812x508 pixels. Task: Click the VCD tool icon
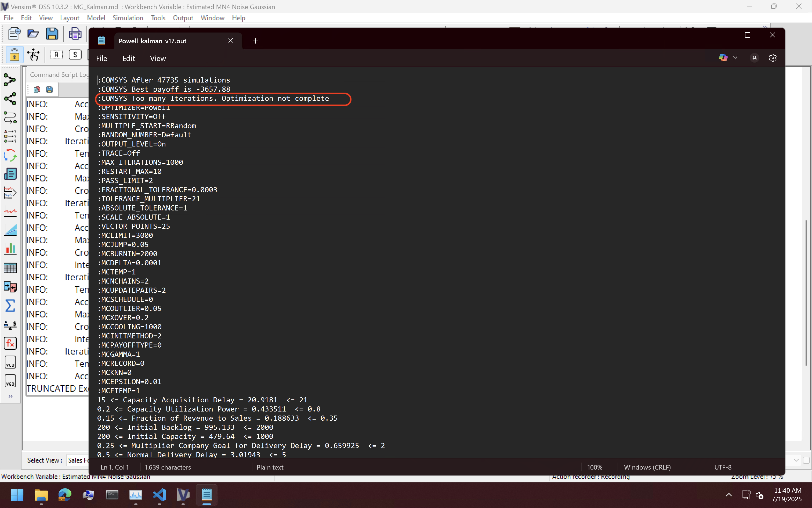pos(10,362)
